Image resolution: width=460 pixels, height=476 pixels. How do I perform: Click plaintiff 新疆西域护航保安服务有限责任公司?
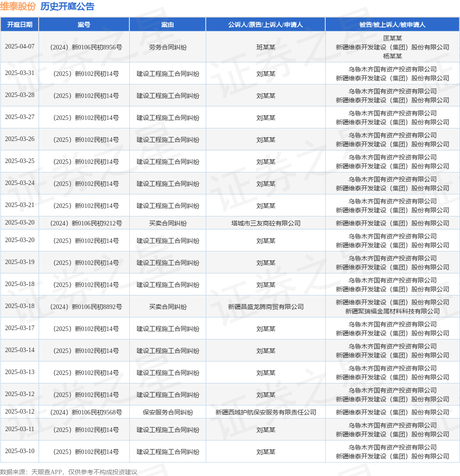pyautogui.click(x=265, y=412)
